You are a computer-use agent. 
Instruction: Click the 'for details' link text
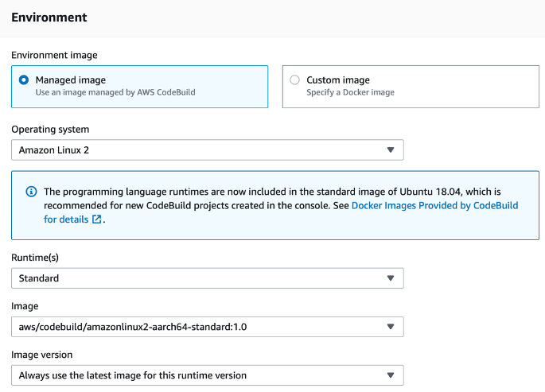(66, 219)
